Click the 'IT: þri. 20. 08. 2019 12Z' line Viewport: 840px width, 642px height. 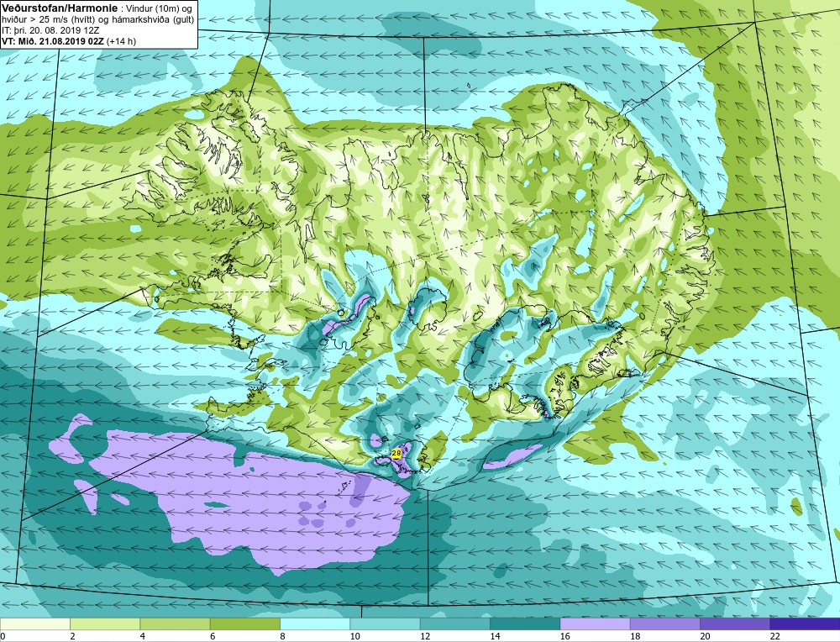pos(50,30)
